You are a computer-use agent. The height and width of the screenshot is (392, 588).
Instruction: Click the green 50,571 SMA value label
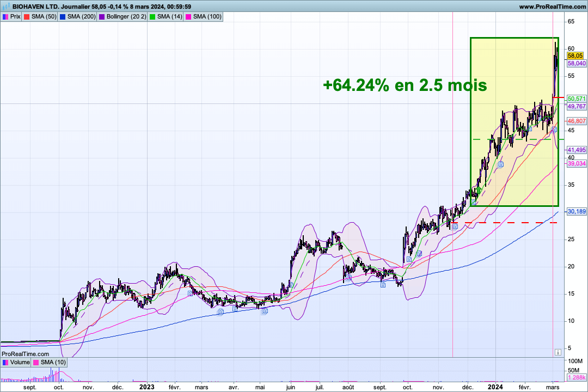(x=577, y=99)
